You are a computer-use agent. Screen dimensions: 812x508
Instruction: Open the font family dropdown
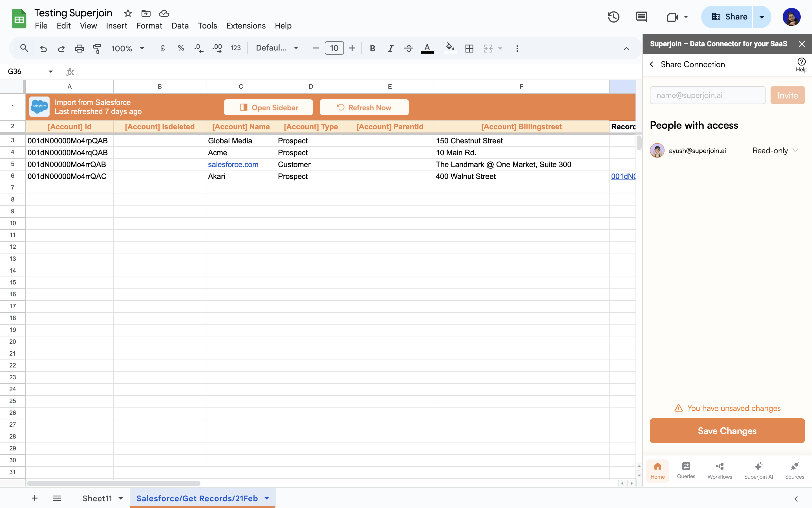click(x=277, y=48)
